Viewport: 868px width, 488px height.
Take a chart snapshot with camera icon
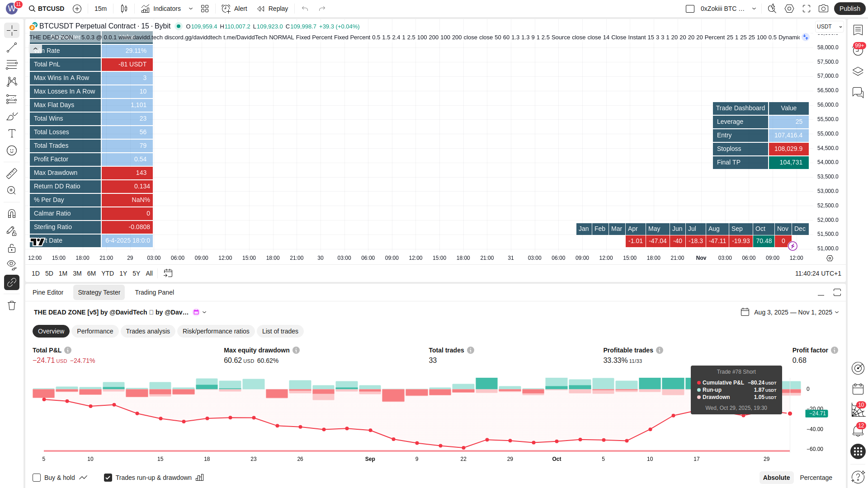(823, 9)
